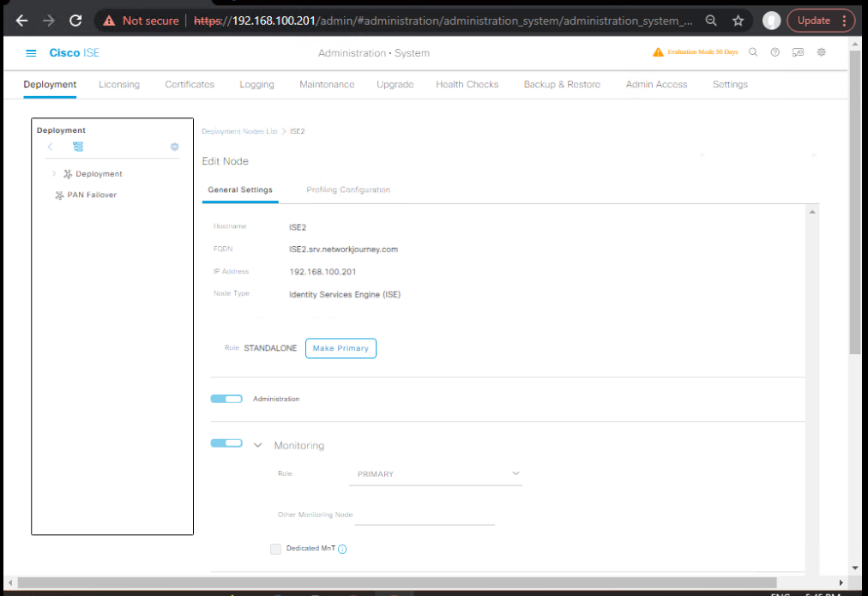The height and width of the screenshot is (596, 868).
Task: Open the Maintenance tab
Action: pos(327,84)
